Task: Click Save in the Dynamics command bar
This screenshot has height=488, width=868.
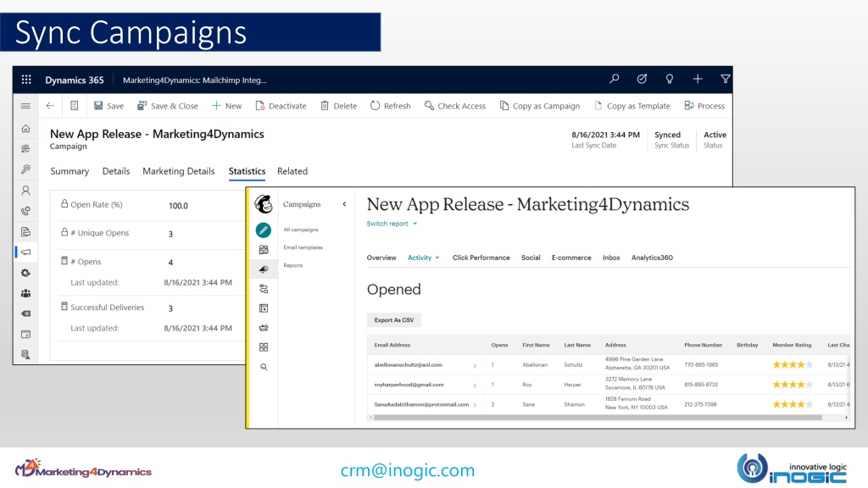Action: pos(109,106)
